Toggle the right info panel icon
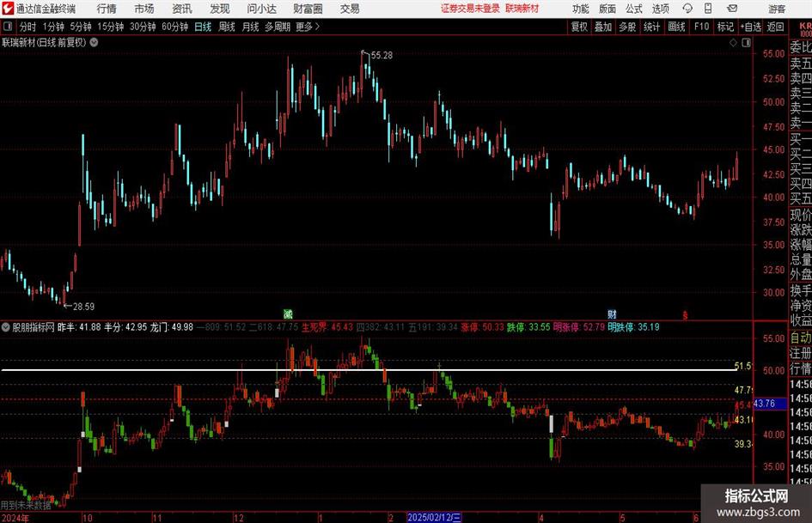This screenshot has height=523, width=812. coord(746,43)
